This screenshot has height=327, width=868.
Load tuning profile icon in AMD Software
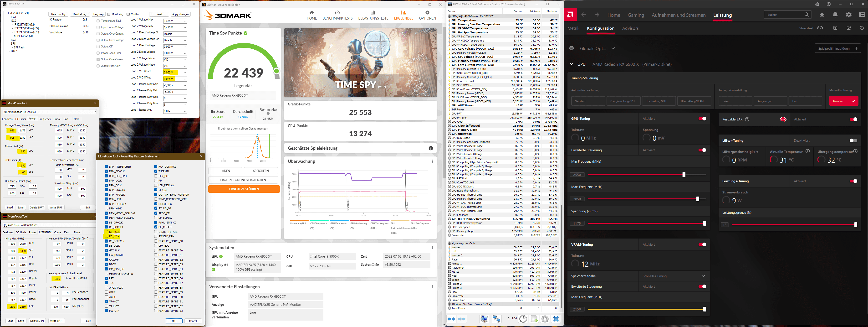click(835, 28)
